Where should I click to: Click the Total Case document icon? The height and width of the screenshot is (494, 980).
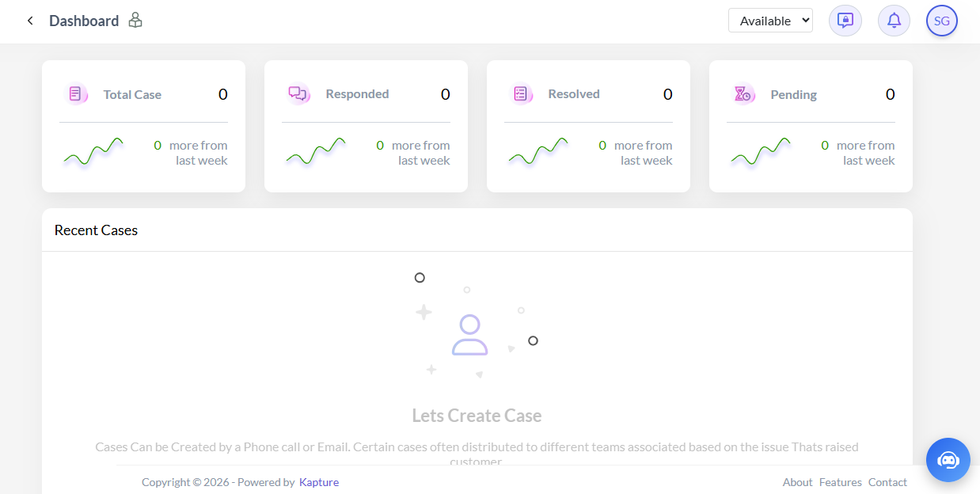point(75,94)
